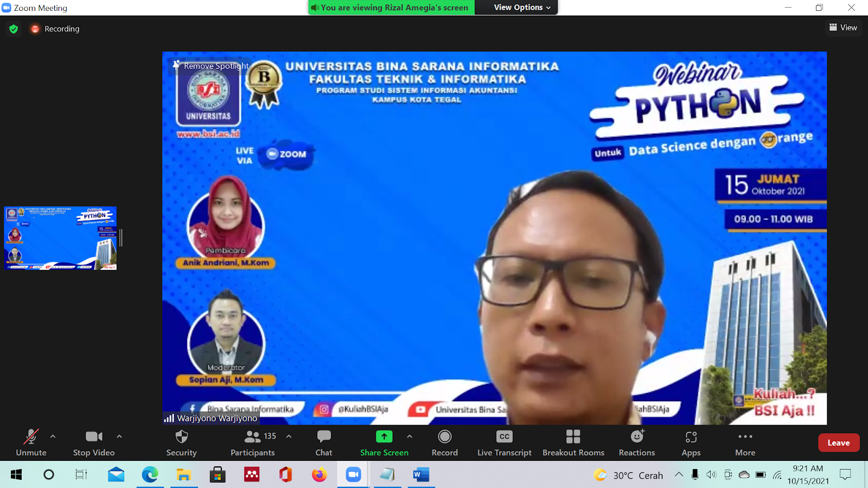Launch Firefox from taskbar

tap(319, 475)
